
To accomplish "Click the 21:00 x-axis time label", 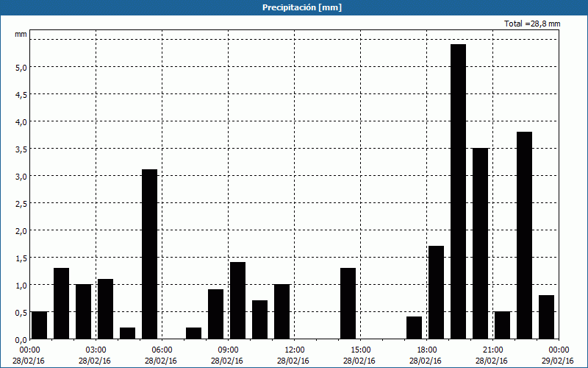I will pos(492,350).
